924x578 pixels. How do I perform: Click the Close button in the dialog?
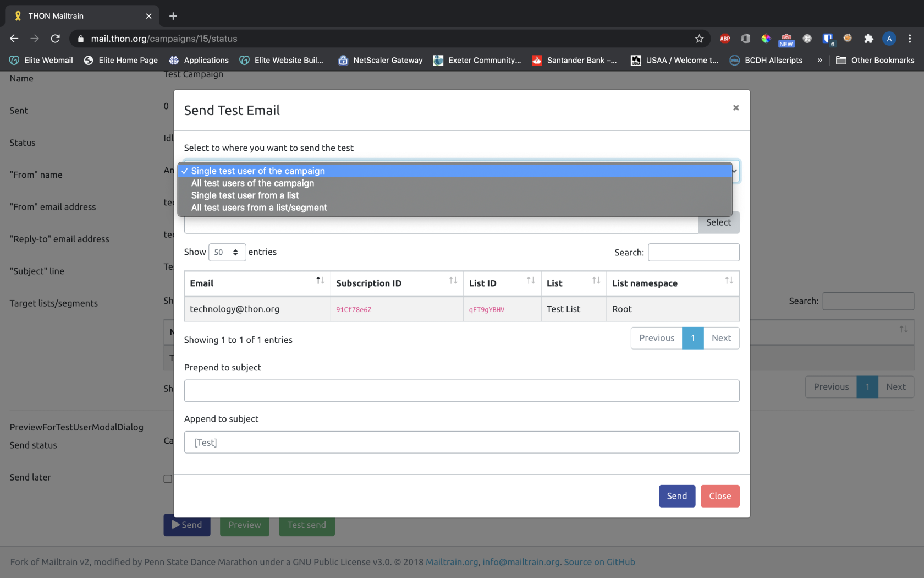click(x=719, y=496)
